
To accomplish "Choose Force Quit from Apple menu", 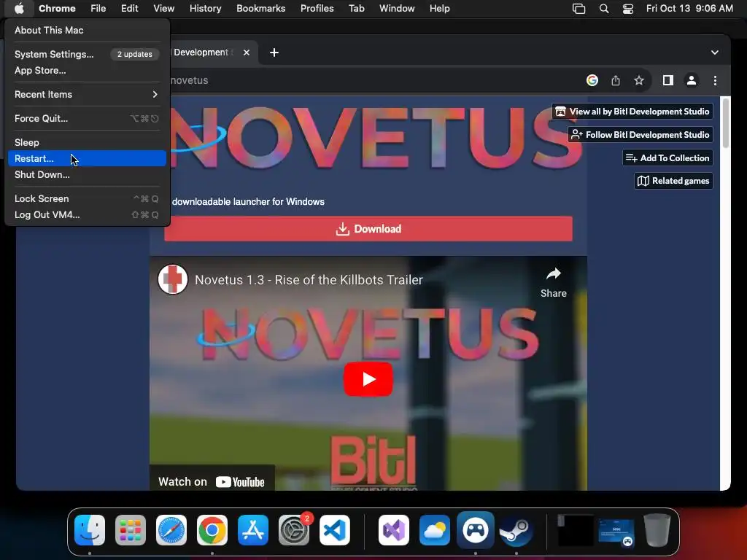I will 87,119.
